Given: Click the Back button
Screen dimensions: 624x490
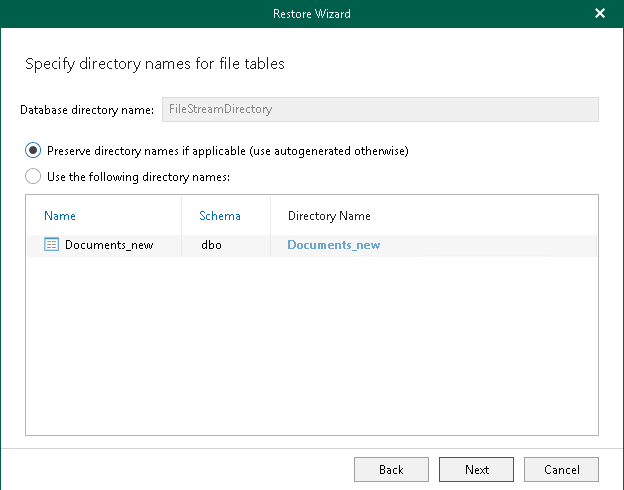Looking at the screenshot, I should [x=391, y=469].
